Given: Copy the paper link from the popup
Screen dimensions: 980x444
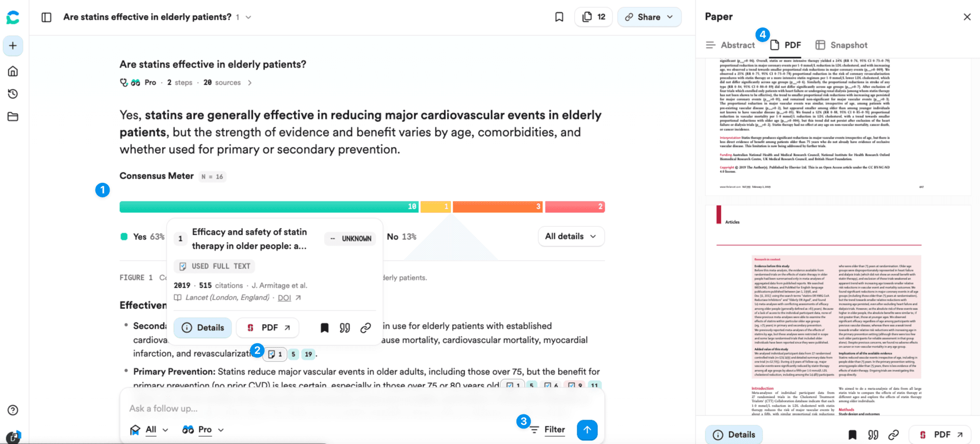Looking at the screenshot, I should tap(365, 328).
